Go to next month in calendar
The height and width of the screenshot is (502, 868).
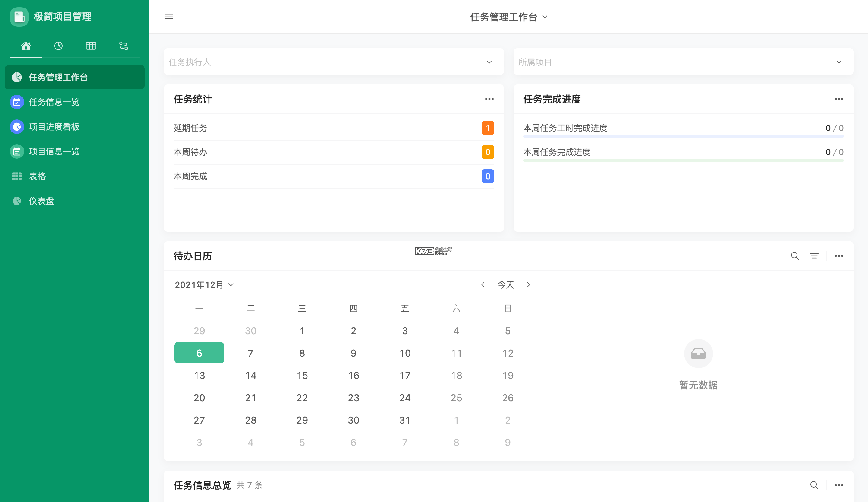click(529, 285)
